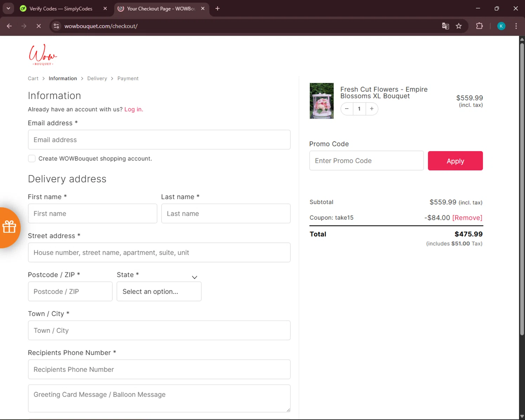Focus Recipients Phone Number field
This screenshot has height=420, width=525.
click(x=159, y=369)
